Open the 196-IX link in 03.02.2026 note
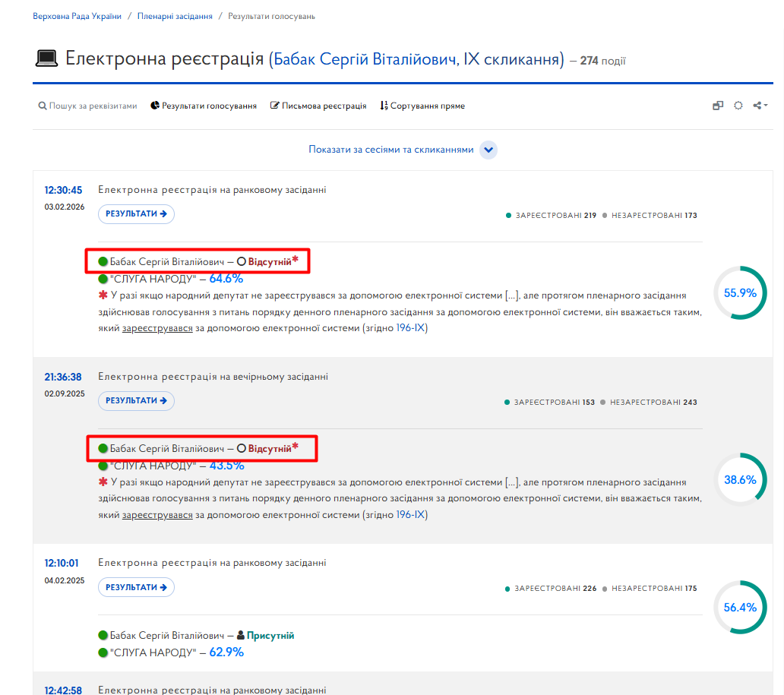This screenshot has height=695, width=784. pos(410,328)
